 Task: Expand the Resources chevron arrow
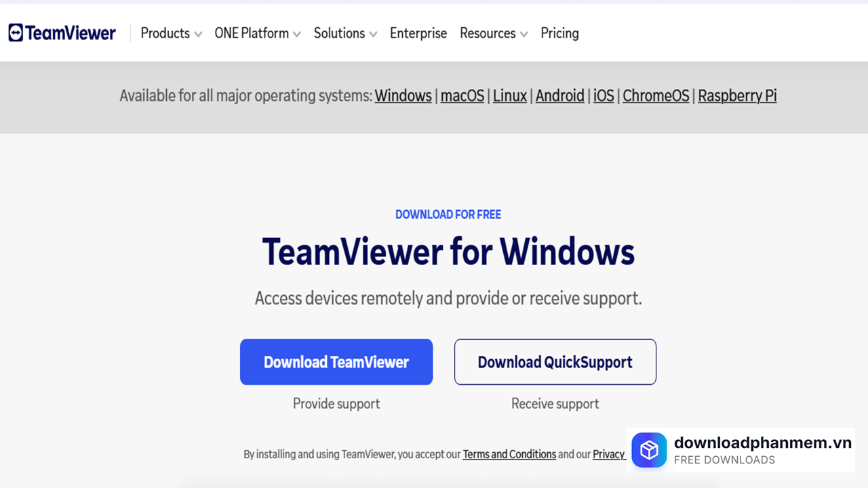[x=524, y=35]
